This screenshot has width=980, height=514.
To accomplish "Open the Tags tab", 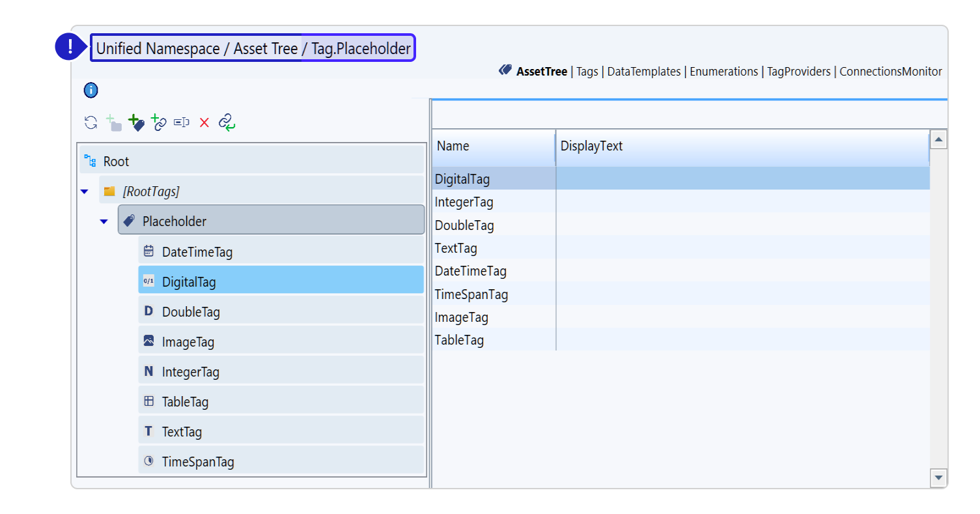I will click(x=587, y=72).
